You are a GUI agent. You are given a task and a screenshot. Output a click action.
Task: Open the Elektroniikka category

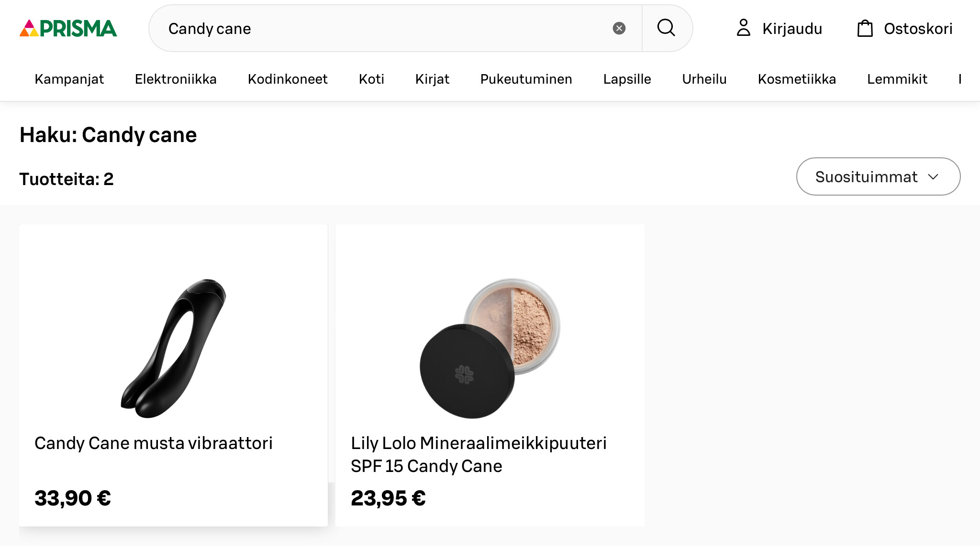coord(176,79)
